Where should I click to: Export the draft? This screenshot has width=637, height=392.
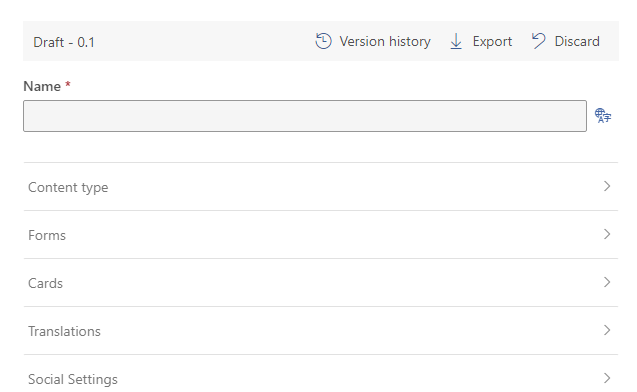coord(481,41)
